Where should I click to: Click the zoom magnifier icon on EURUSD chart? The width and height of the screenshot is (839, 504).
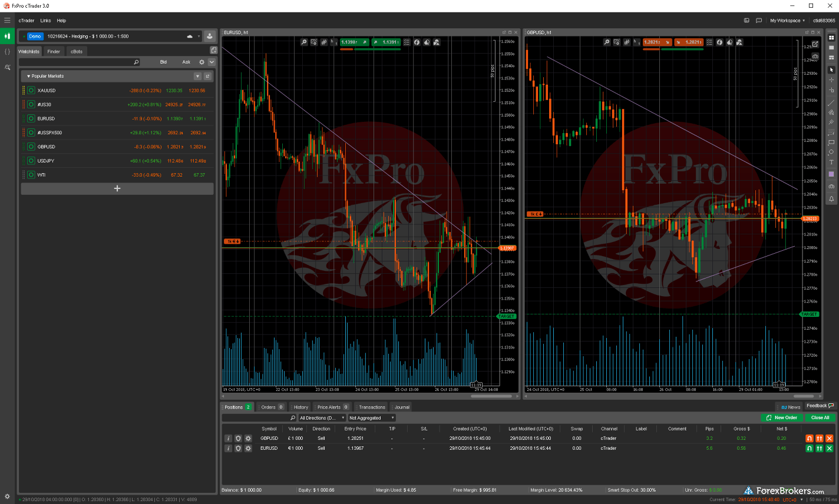tap(304, 42)
